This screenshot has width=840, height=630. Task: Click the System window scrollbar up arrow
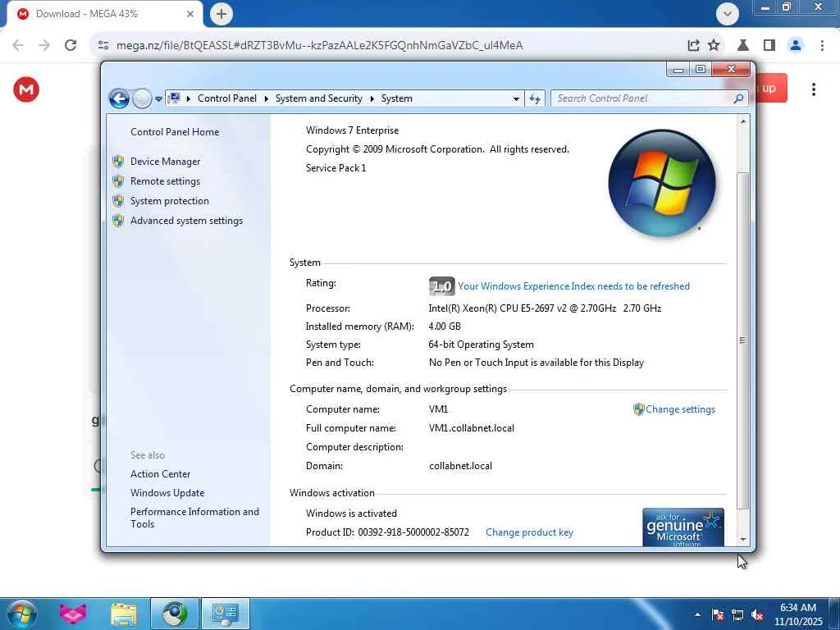click(x=742, y=121)
